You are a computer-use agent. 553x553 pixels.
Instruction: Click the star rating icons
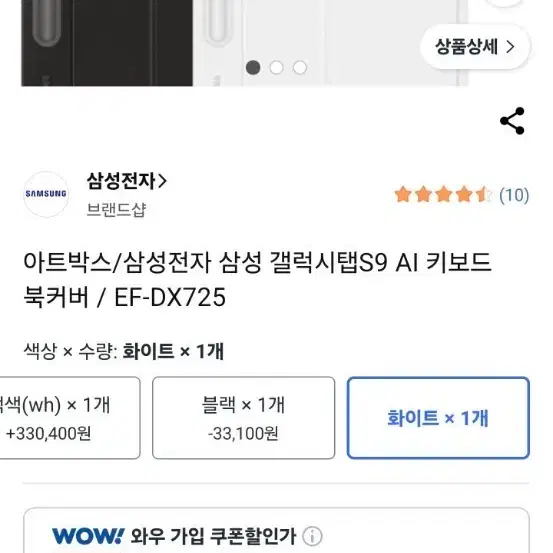tap(443, 195)
